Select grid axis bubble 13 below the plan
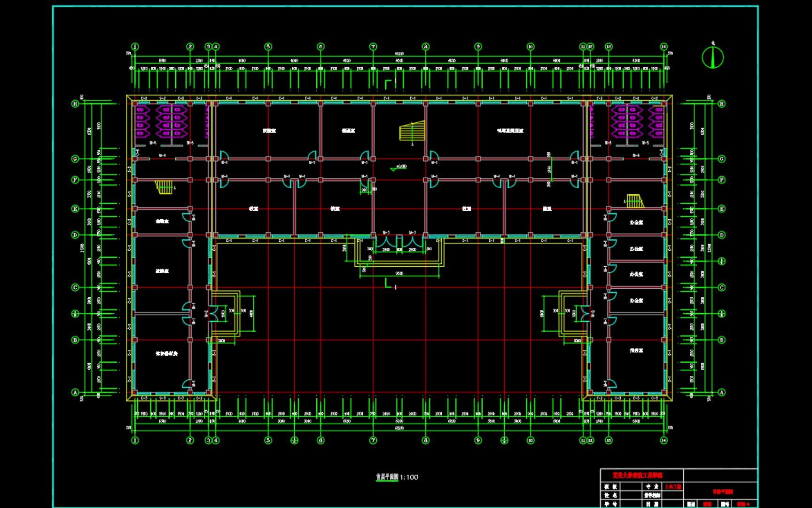Screen dimensions: 812x508 [x=609, y=440]
